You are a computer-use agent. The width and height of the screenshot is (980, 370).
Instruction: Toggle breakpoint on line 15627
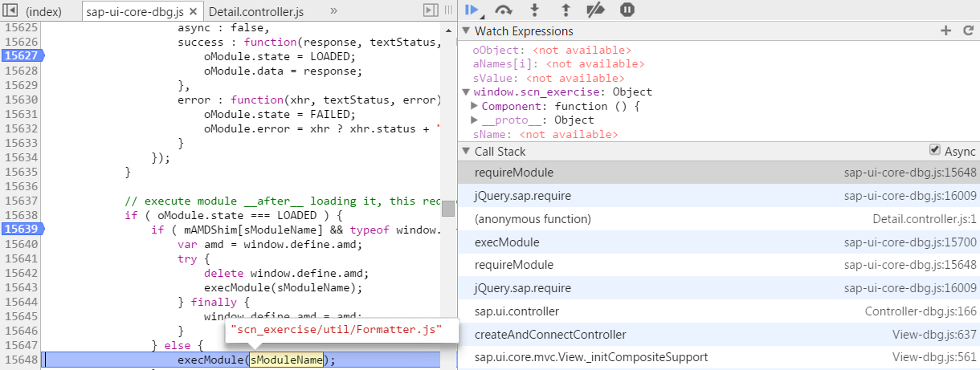click(22, 56)
